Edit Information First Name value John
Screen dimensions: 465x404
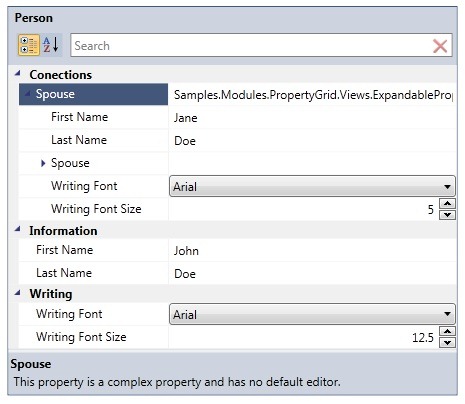point(312,251)
